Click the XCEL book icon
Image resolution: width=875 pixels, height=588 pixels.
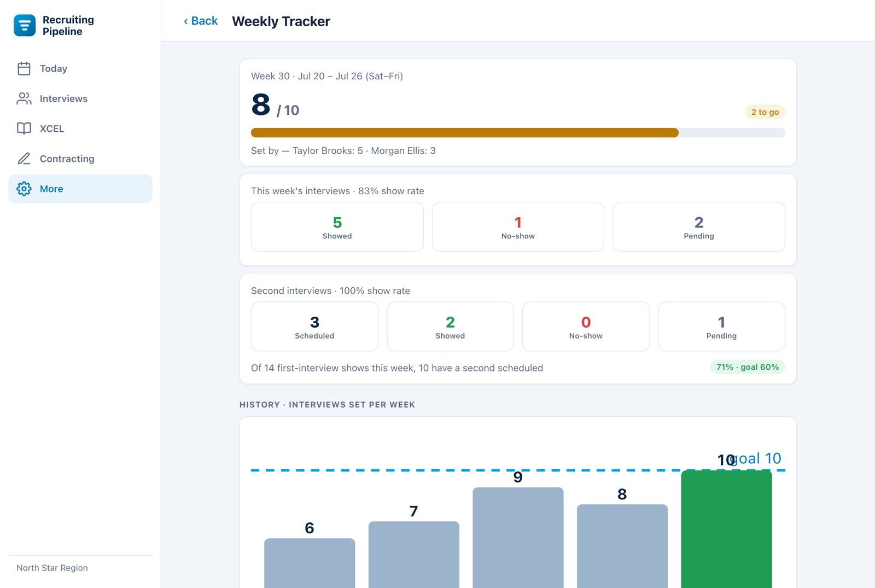tap(24, 129)
